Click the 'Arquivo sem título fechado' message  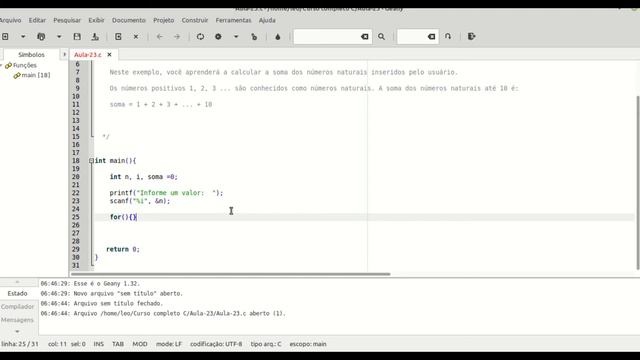click(x=102, y=303)
